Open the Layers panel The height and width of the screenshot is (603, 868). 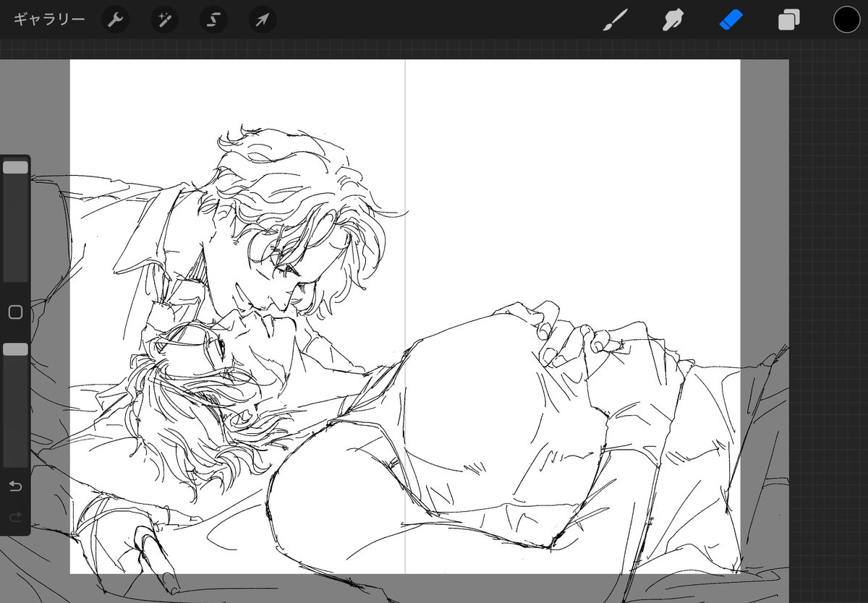(788, 20)
